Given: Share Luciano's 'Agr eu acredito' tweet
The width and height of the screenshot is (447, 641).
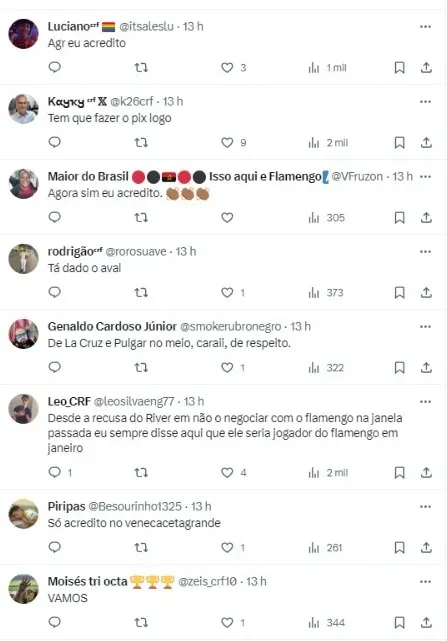Looking at the screenshot, I should (x=426, y=67).
